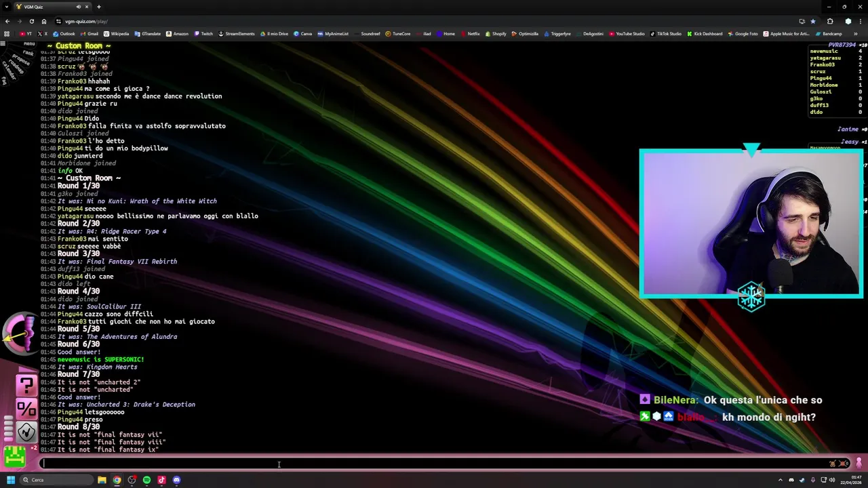Click the webcam overlay thumbnail
868x488 pixels.
pos(751,224)
